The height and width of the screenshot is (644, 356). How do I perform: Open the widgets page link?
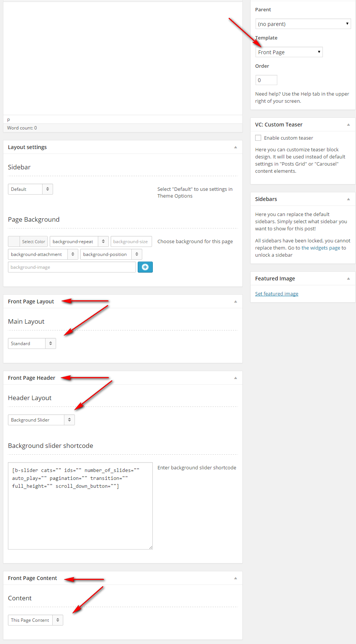coord(321,248)
